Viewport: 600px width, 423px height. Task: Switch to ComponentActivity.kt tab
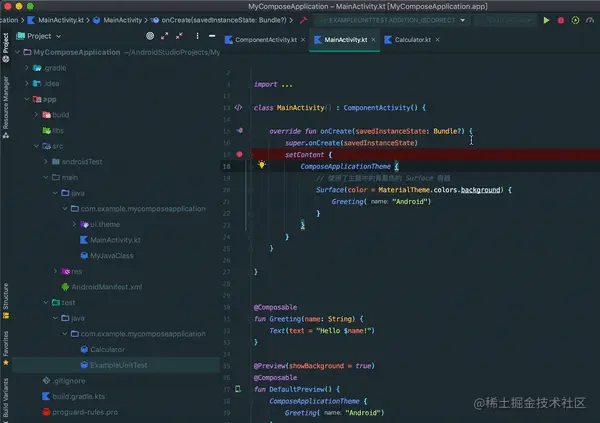pyautogui.click(x=266, y=40)
